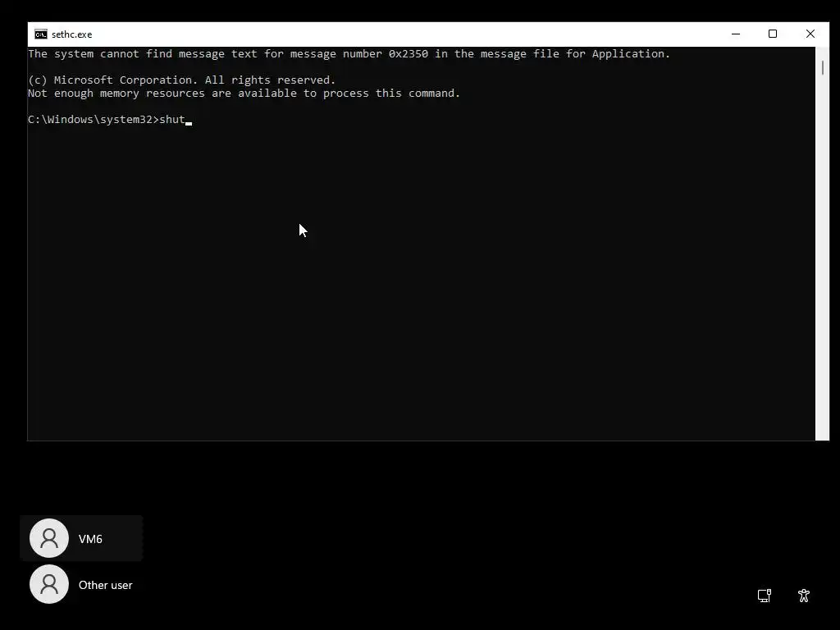Click the sethc.exe console icon in title bar

click(x=41, y=34)
